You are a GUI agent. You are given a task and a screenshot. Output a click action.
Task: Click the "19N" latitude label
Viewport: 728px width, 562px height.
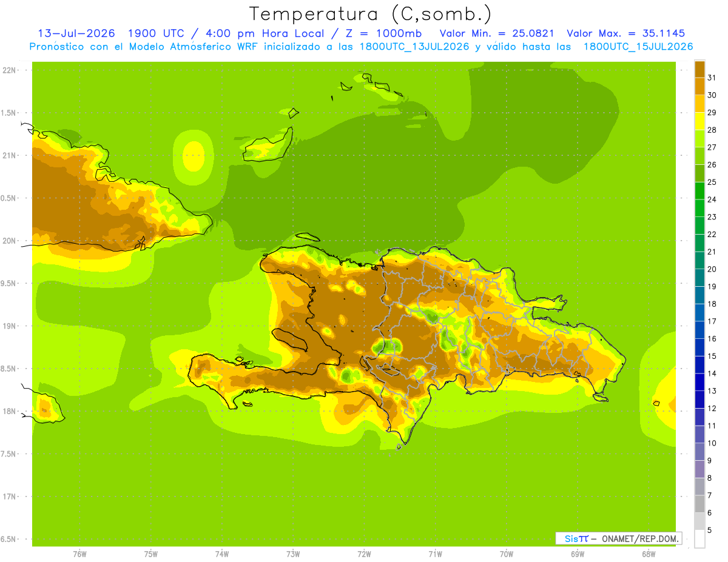(9, 326)
